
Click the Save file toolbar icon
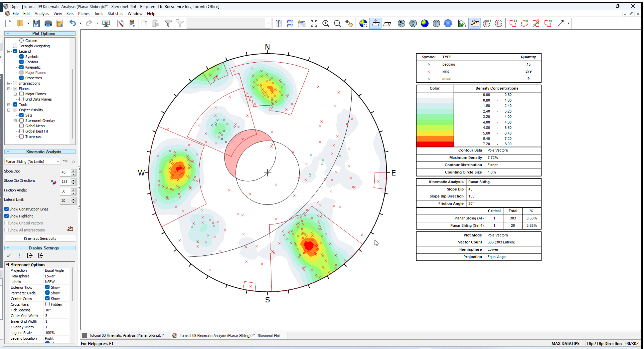[37, 23]
